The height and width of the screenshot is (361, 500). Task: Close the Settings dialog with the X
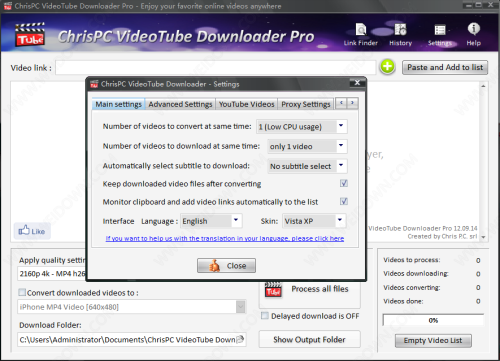[x=357, y=83]
